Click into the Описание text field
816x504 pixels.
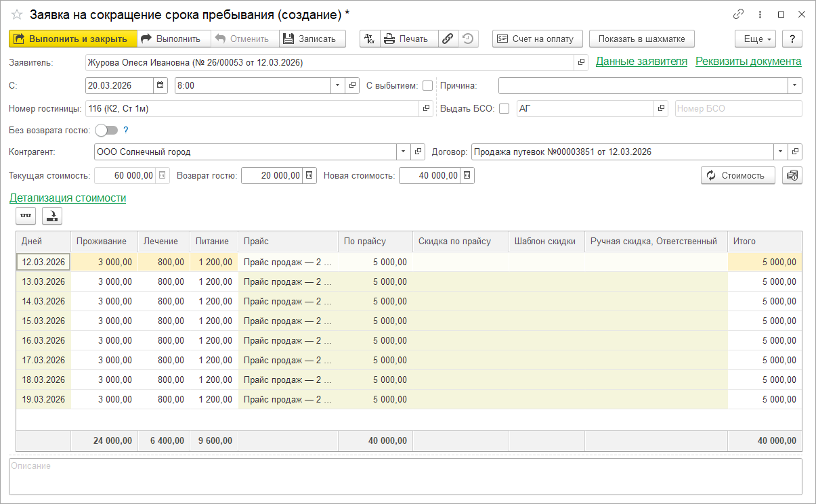405,476
